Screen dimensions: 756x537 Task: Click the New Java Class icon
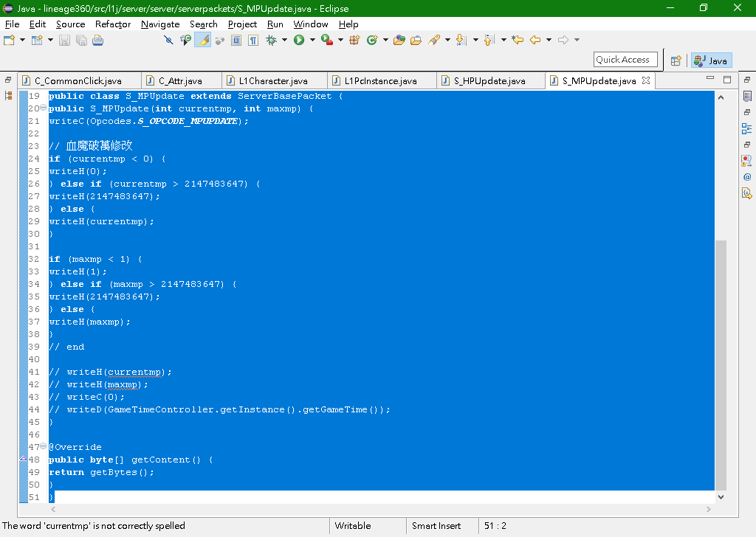(x=372, y=40)
